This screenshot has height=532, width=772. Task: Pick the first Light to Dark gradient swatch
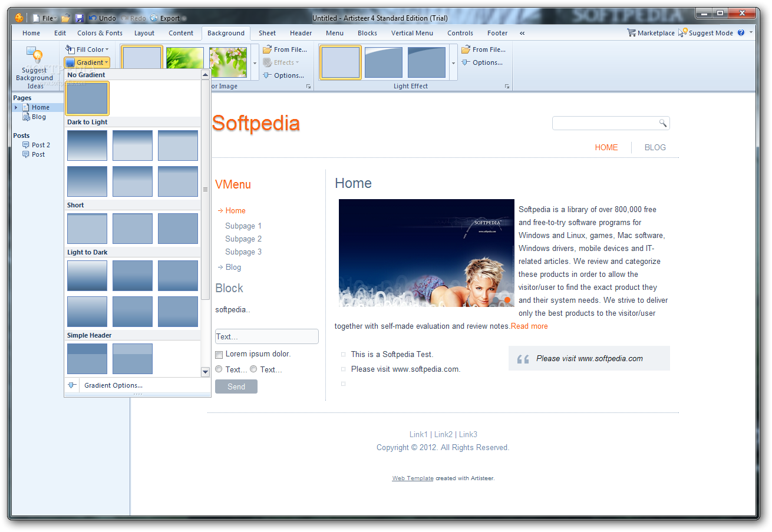pos(87,276)
